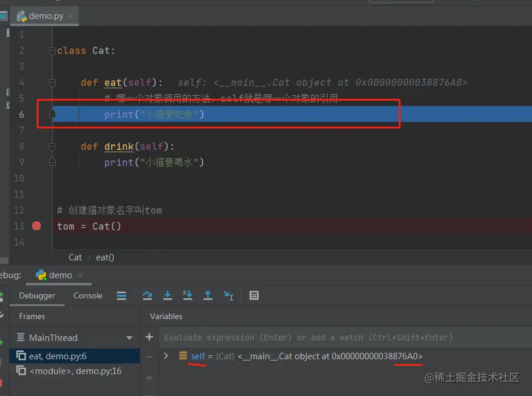Select frame <module>, demo.py:16

[75, 371]
